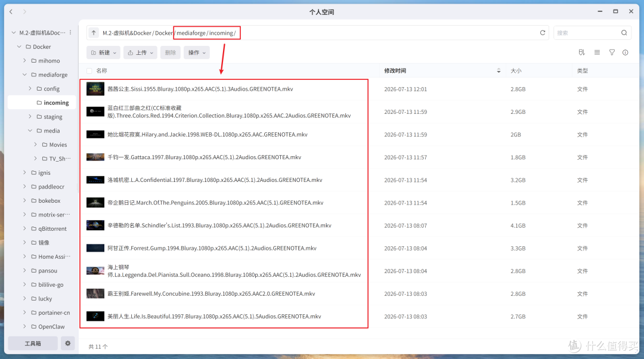Image resolution: width=644 pixels, height=359 pixels.
Task: Expand the qBittorrent folder chevron
Action: click(x=24, y=228)
